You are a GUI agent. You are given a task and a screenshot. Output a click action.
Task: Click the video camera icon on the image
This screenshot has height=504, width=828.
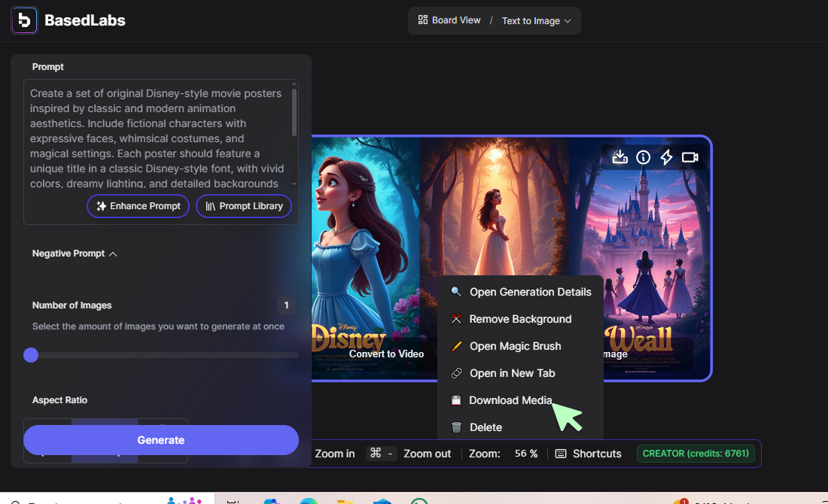click(x=690, y=157)
